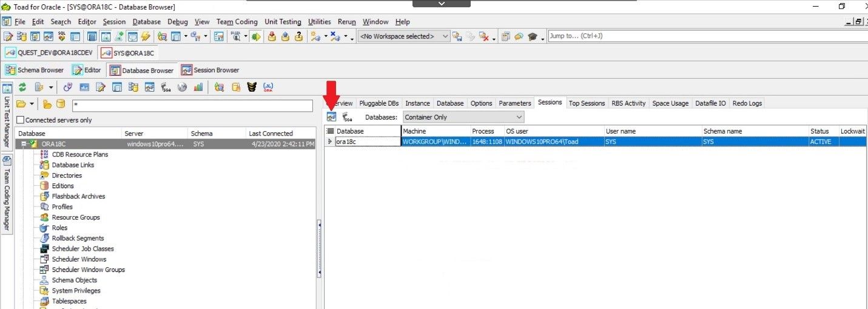Viewport: 868px width, 309px height.
Task: Open the Team Coding menu
Action: click(237, 22)
